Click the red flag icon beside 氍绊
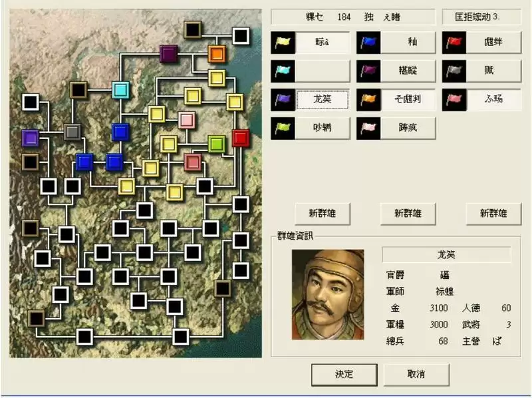 (452, 43)
